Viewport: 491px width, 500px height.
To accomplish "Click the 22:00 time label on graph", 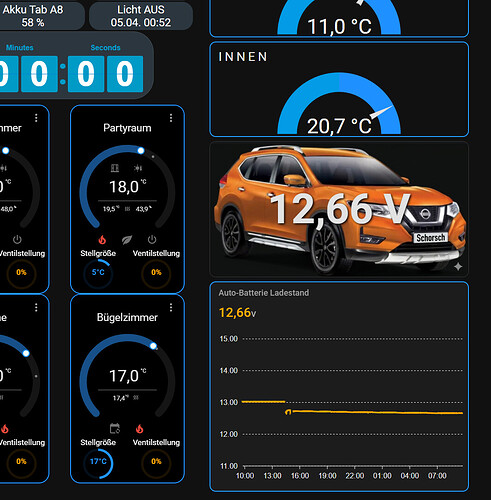I will point(355,476).
